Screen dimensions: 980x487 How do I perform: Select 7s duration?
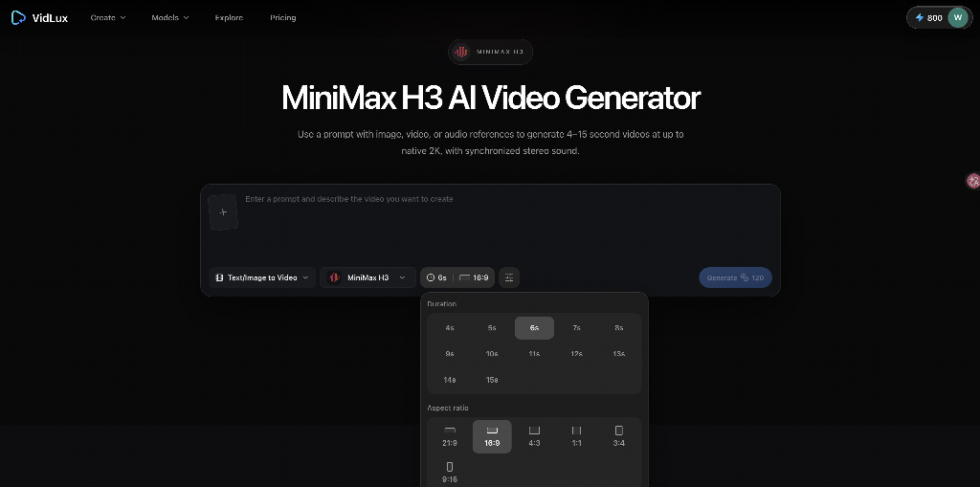tap(576, 328)
